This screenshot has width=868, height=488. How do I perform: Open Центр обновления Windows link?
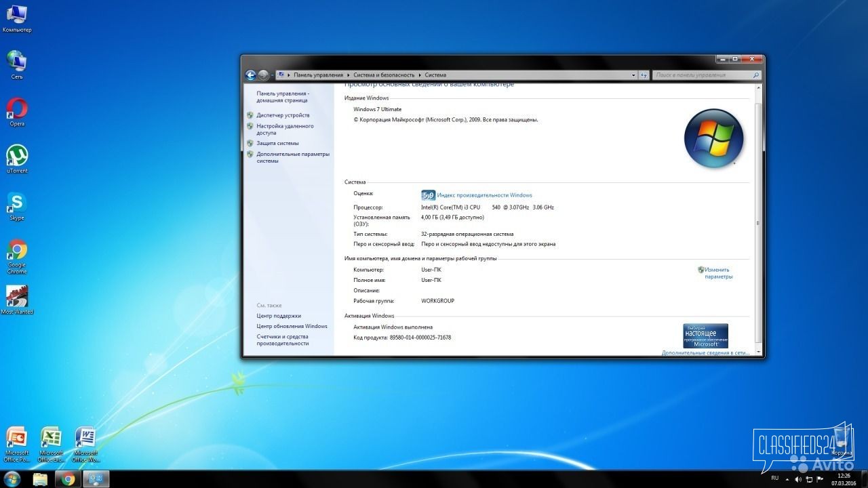(292, 326)
